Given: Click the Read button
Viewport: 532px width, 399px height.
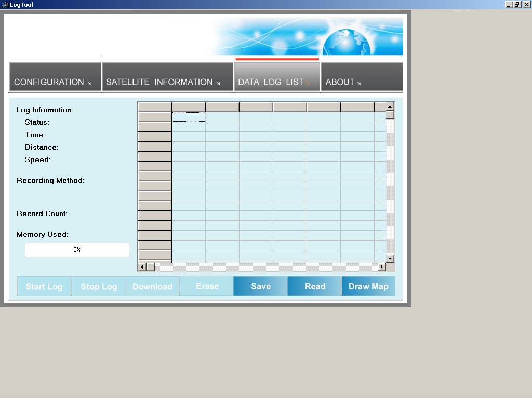Looking at the screenshot, I should (x=315, y=286).
